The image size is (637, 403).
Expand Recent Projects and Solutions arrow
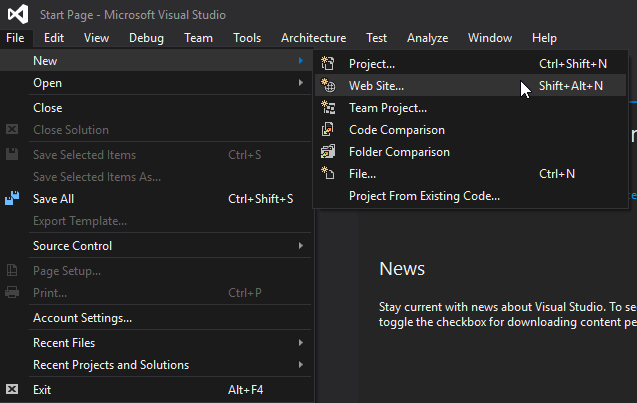(x=301, y=364)
